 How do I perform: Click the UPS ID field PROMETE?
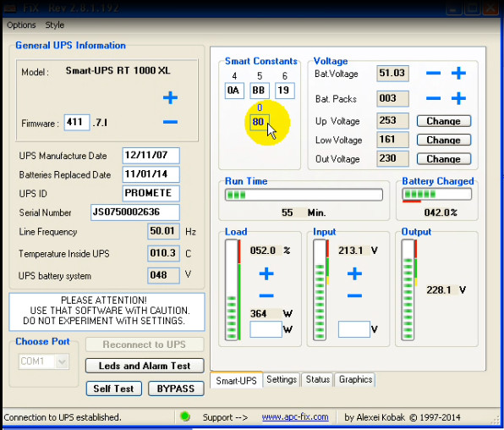[x=151, y=193]
